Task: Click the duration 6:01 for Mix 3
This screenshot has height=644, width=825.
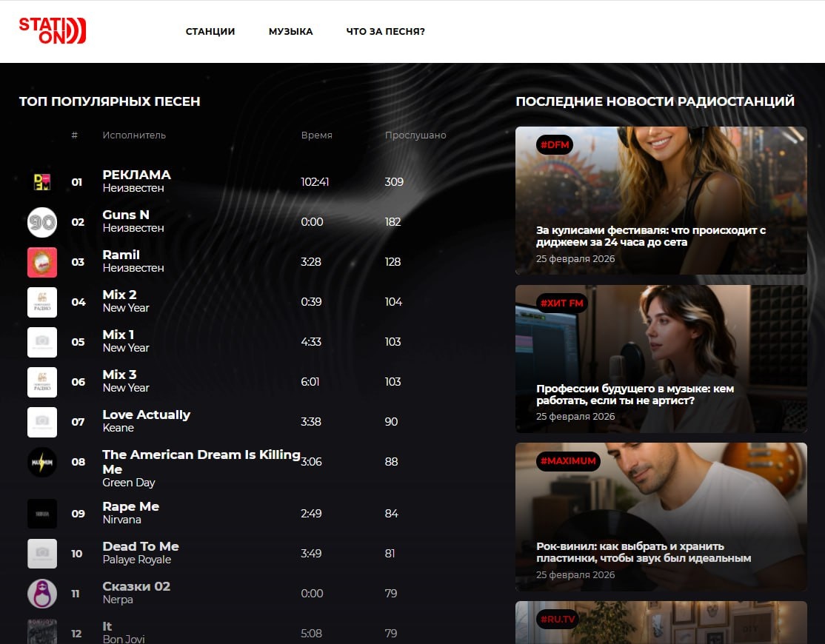Action: [310, 382]
